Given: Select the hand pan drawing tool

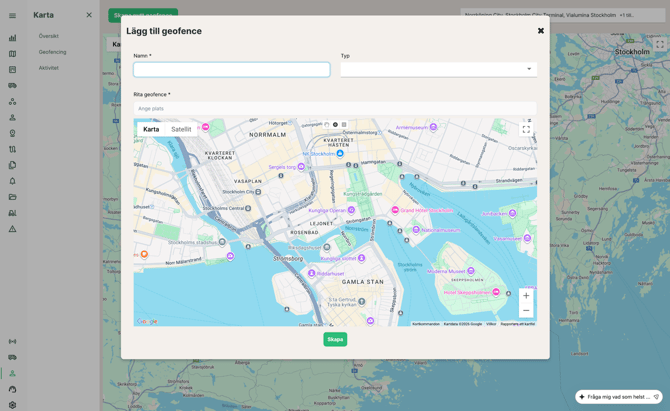Looking at the screenshot, I should (326, 125).
